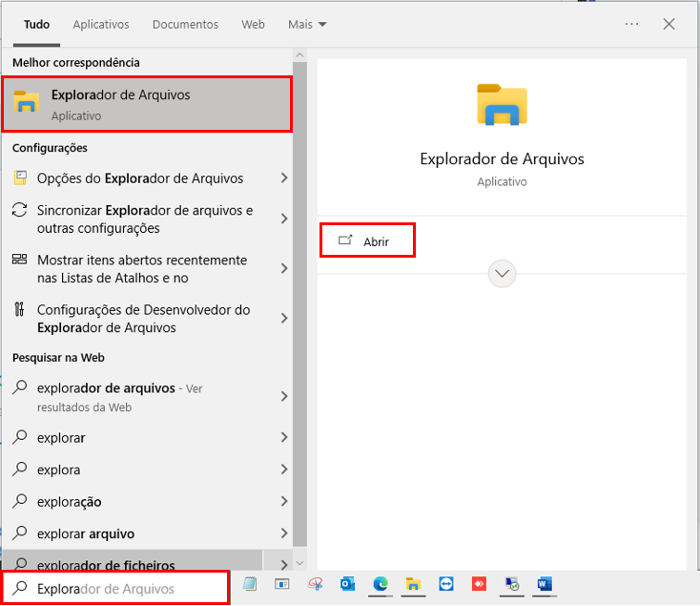Viewport: 700px width, 606px height.
Task: Expand arrow for Configurações de Desenvolvedor
Action: [284, 318]
